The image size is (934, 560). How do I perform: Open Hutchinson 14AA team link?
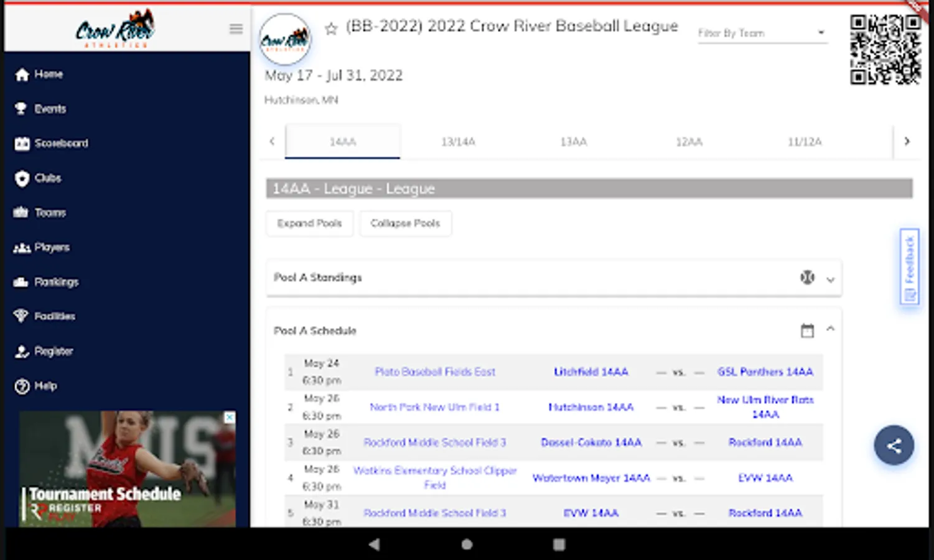pos(591,408)
